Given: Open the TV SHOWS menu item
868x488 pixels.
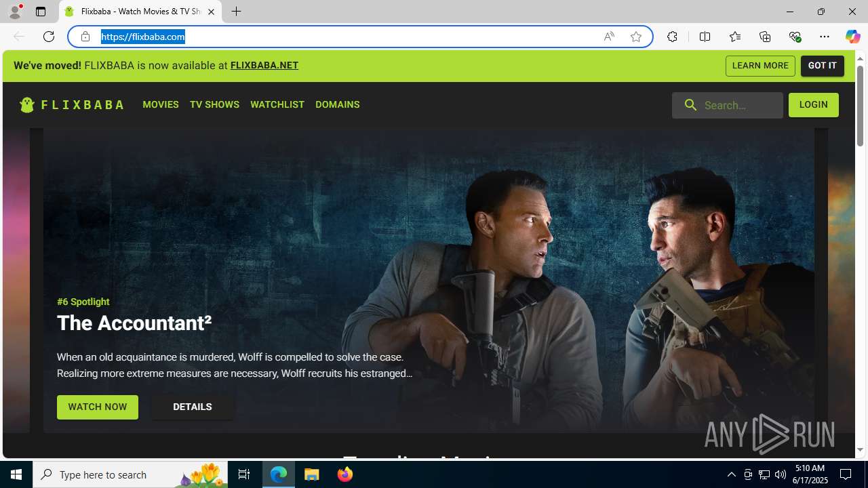Looking at the screenshot, I should point(214,104).
